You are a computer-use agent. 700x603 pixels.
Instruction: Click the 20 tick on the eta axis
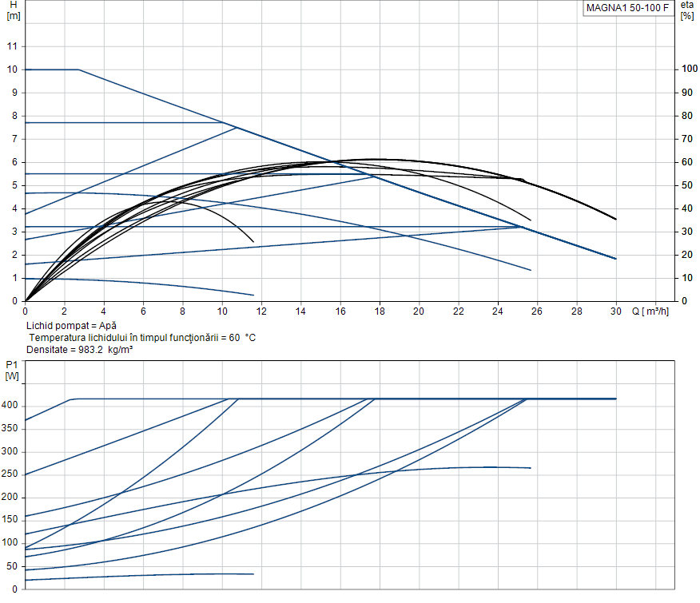click(686, 255)
